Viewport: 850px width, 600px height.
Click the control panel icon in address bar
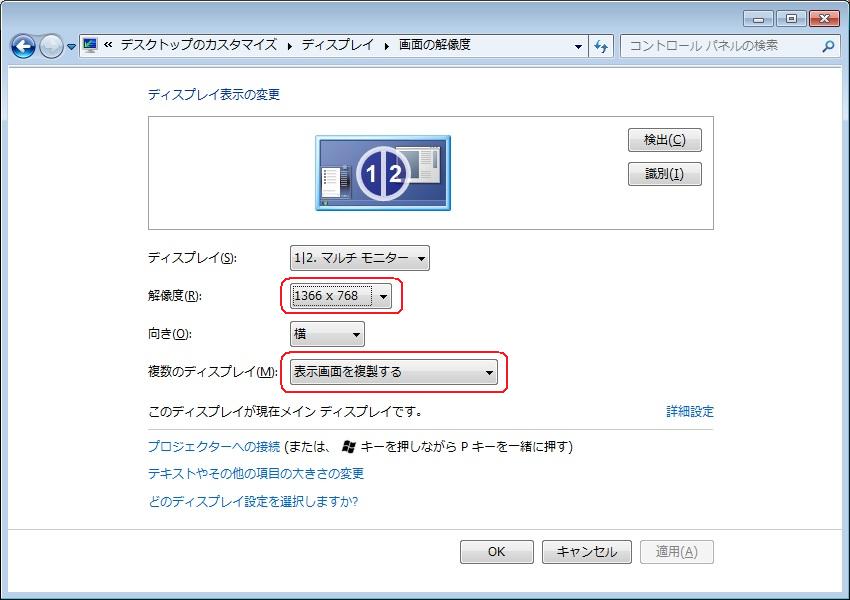[91, 45]
